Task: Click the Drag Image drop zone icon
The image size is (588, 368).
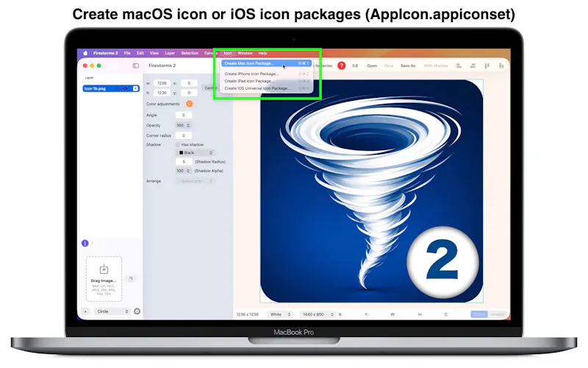Action: click(x=104, y=269)
